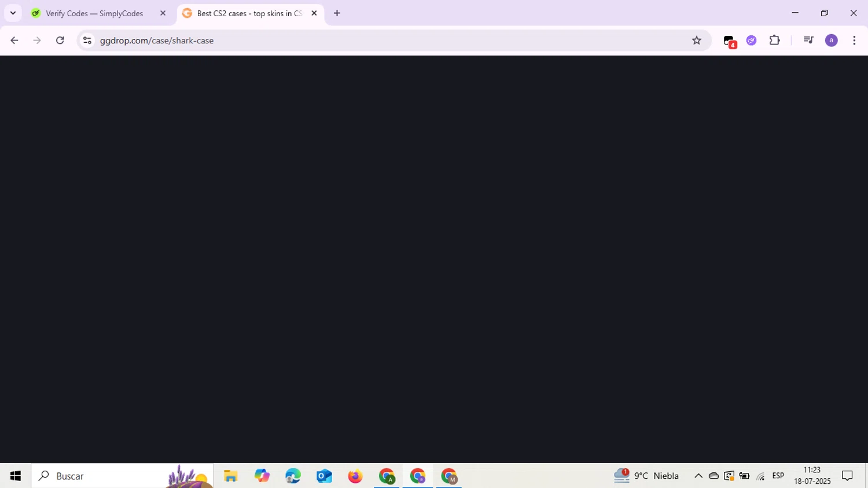The width and height of the screenshot is (868, 488).
Task: Open the Chrome three-dot menu
Action: tap(854, 41)
